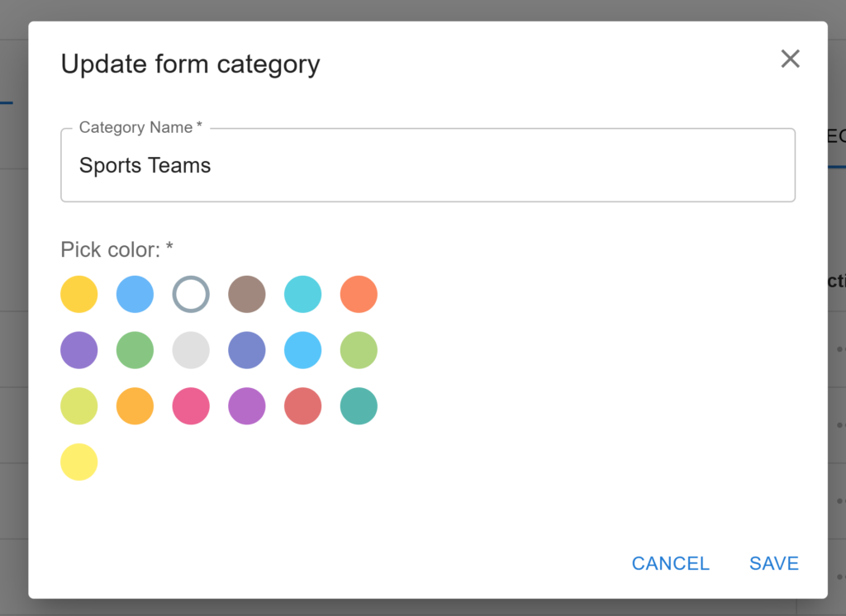
Task: Select the light gray color swatch
Action: pyautogui.click(x=191, y=350)
